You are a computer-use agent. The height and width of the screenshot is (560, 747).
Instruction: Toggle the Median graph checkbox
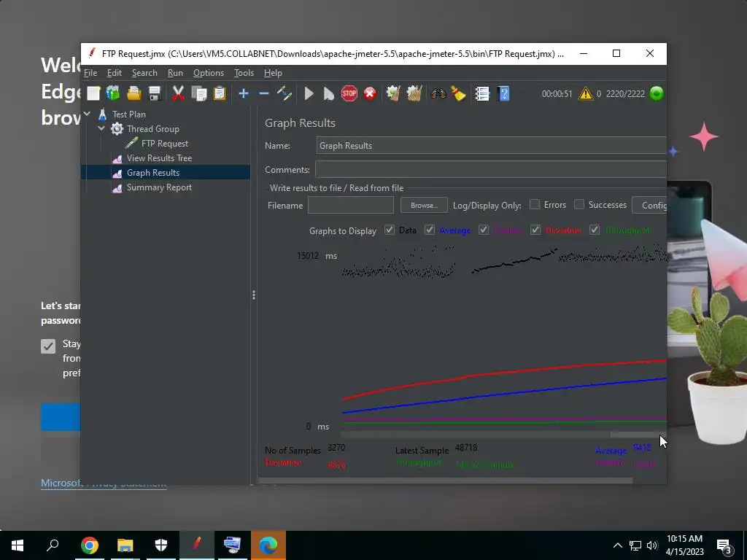click(x=484, y=230)
